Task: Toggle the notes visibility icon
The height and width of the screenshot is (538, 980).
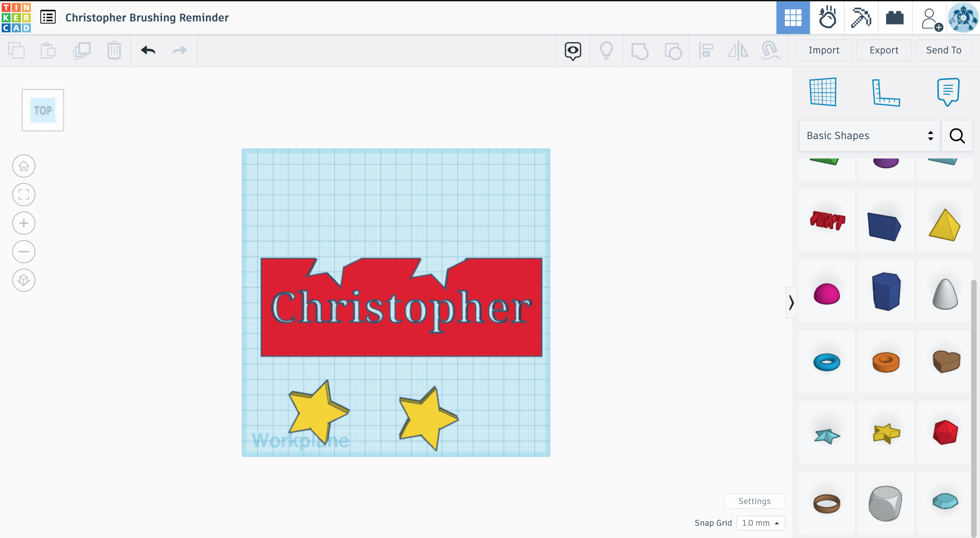Action: [x=573, y=50]
